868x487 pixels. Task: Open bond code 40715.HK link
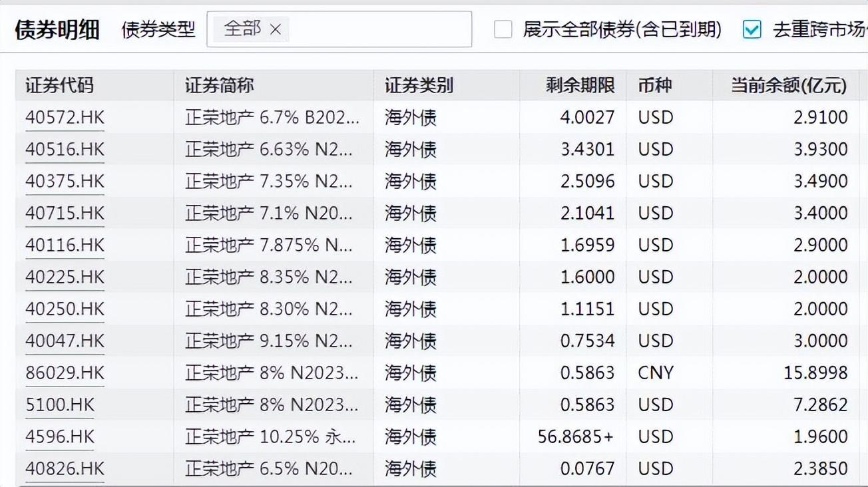coord(65,214)
